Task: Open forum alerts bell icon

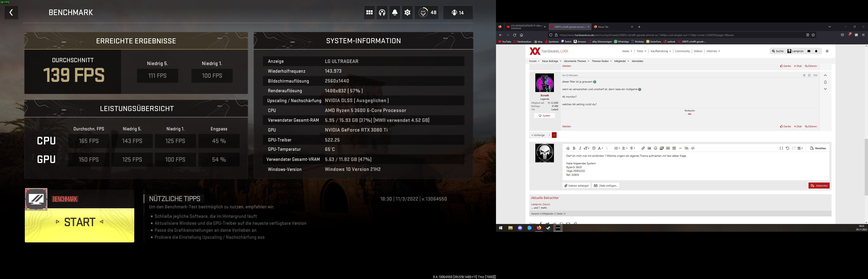Action: 816,51
